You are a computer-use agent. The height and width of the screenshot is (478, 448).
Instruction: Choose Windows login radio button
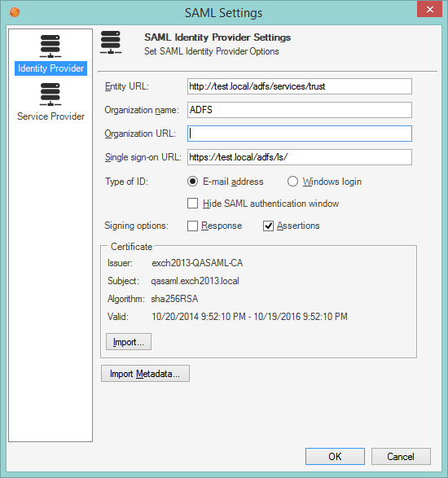[x=292, y=182]
